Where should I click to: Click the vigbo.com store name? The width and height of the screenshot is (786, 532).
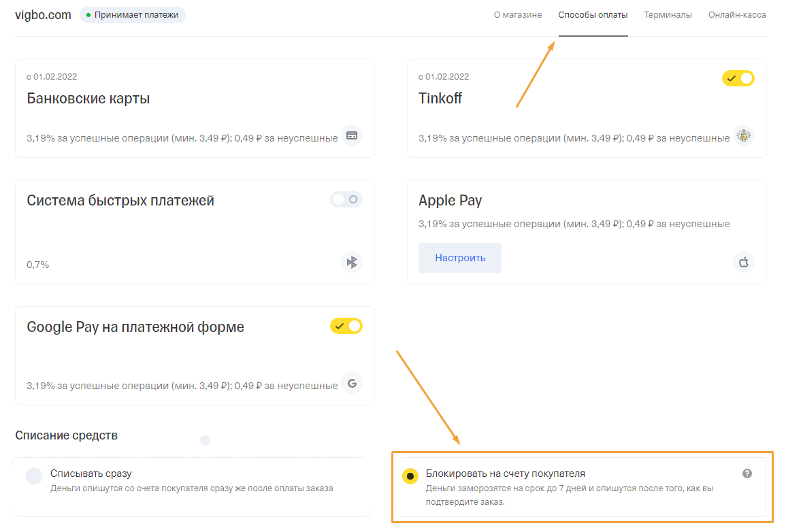[x=43, y=15]
